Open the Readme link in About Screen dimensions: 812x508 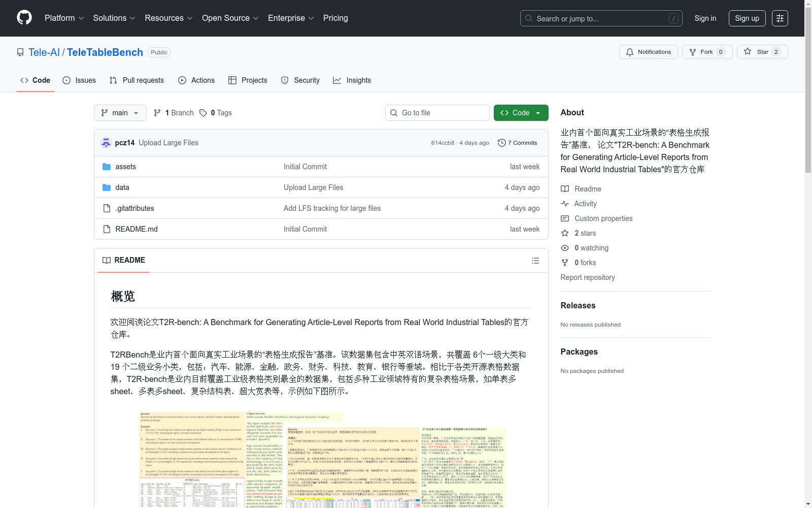581,189
